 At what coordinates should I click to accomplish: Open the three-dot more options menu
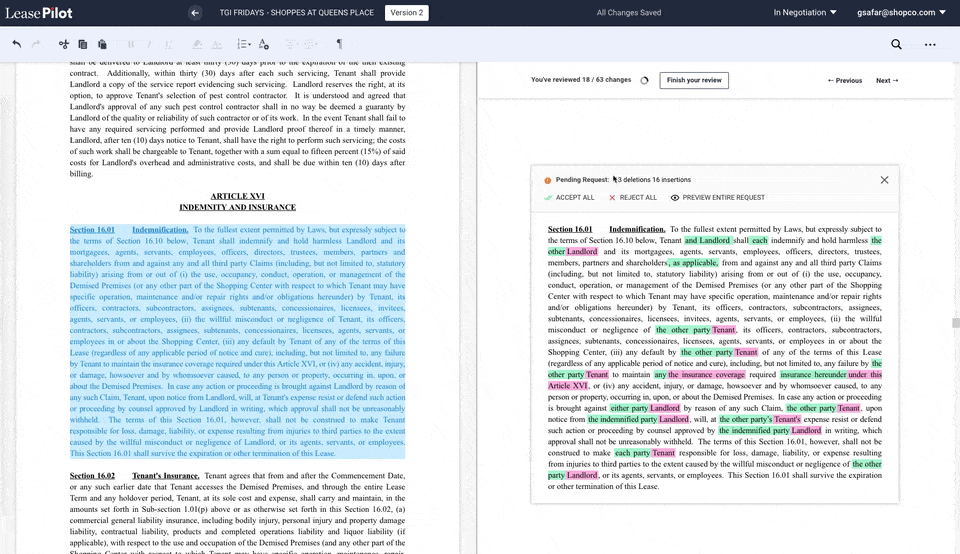click(930, 44)
